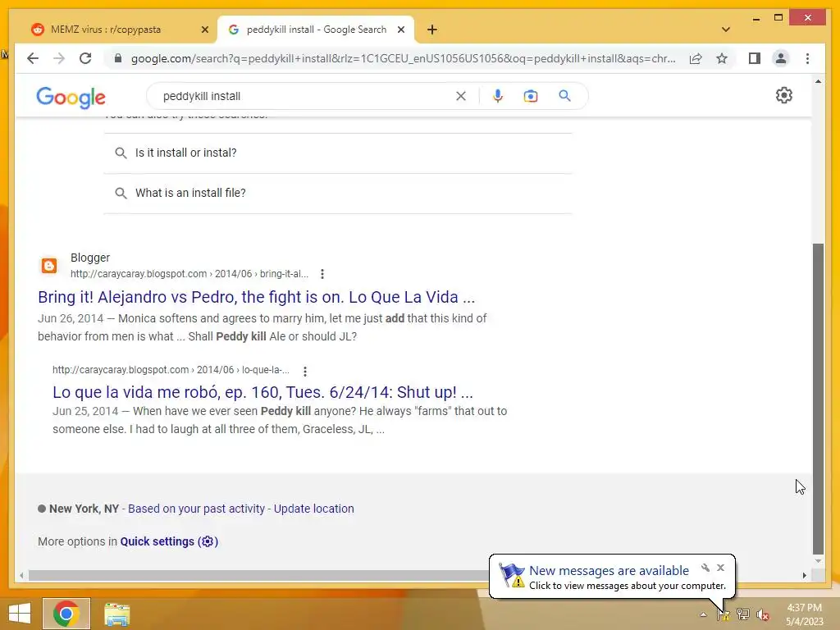Open the Chrome profile avatar menu
The height and width of the screenshot is (630, 840).
tap(781, 58)
